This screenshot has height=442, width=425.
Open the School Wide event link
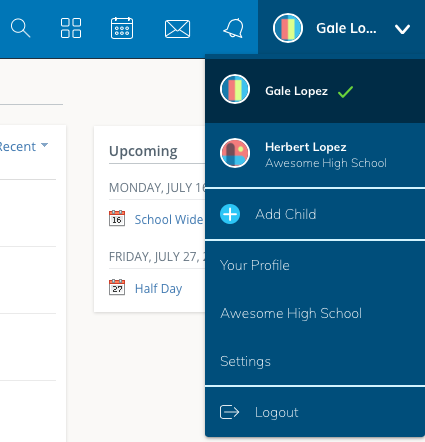(169, 219)
